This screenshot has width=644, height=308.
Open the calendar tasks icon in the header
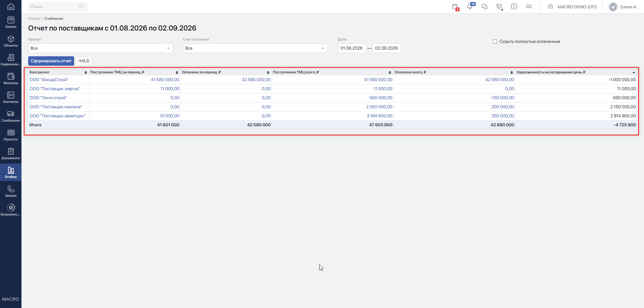coord(455,7)
